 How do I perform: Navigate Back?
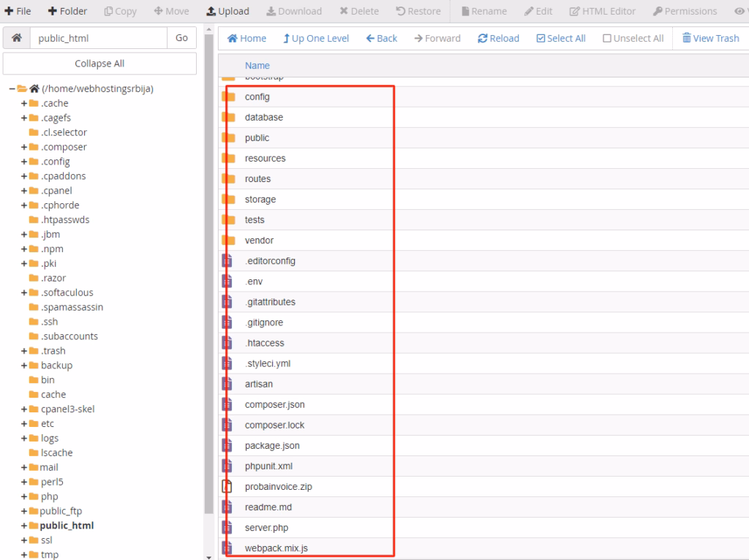(x=382, y=38)
